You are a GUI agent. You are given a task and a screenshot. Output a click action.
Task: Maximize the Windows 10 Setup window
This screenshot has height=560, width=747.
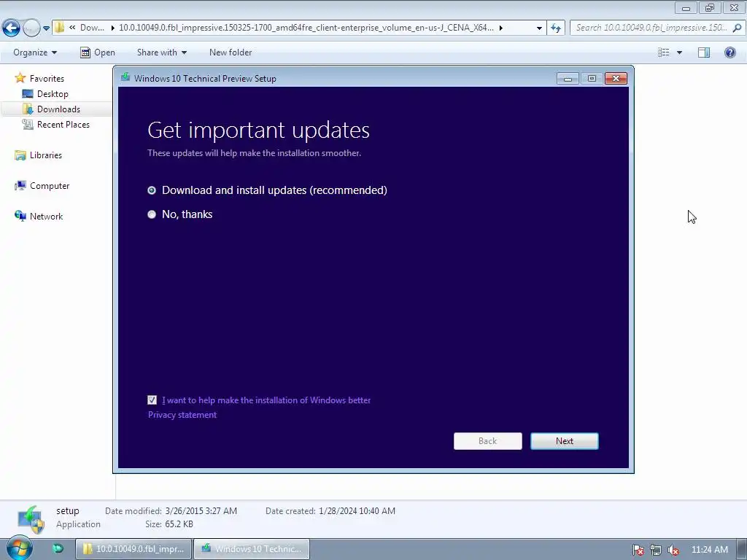(x=592, y=79)
